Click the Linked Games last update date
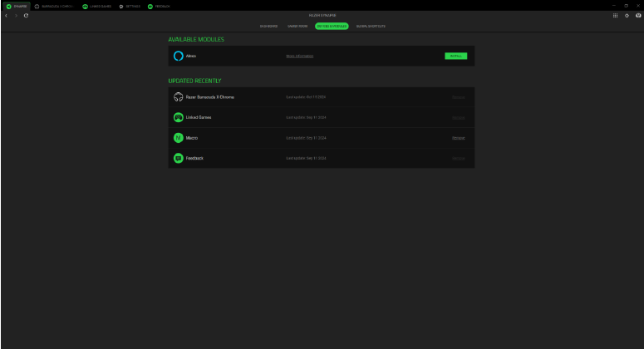 point(306,117)
